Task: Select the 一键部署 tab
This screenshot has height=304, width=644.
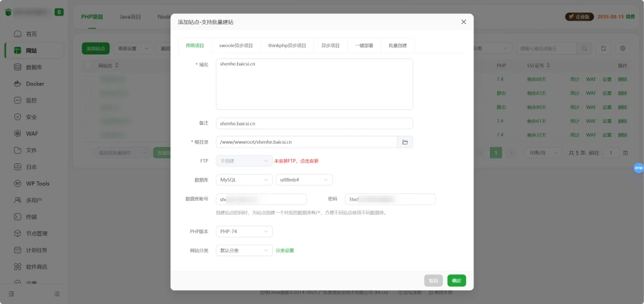Action: [364, 46]
